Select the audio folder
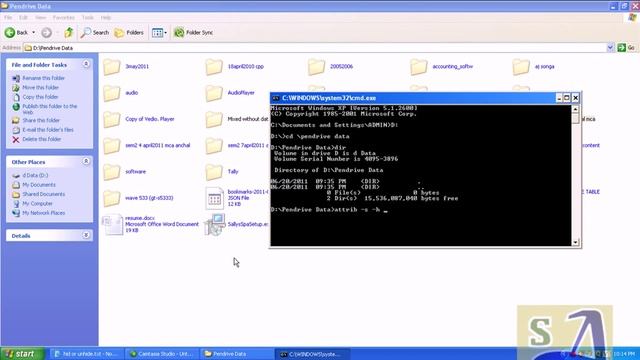This screenshot has height=360, width=640. (x=120, y=93)
